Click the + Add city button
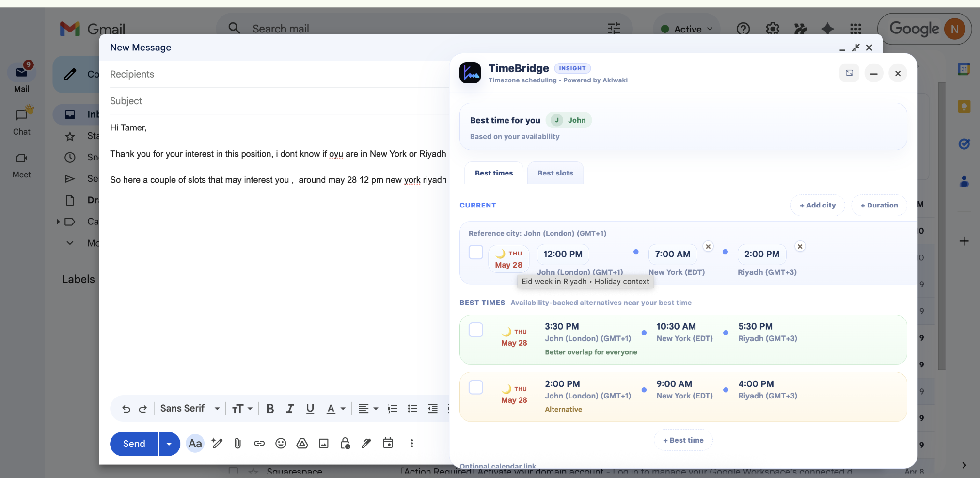 817,206
